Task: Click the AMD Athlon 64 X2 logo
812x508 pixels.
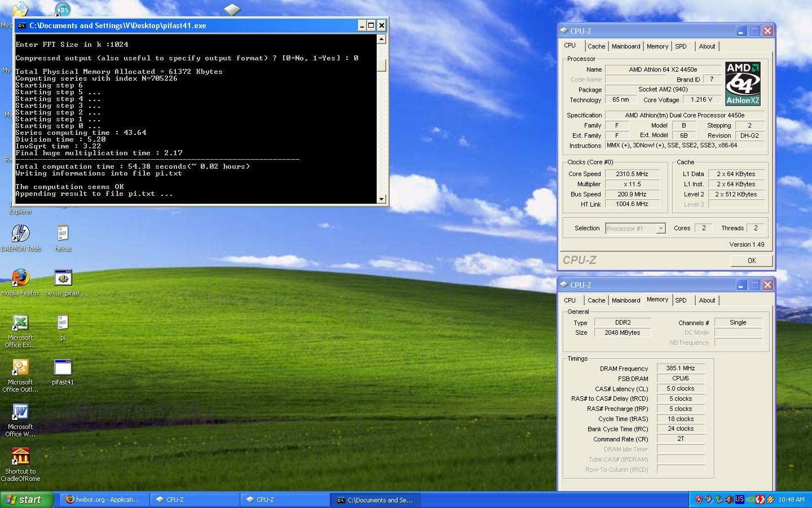Action: point(743,84)
